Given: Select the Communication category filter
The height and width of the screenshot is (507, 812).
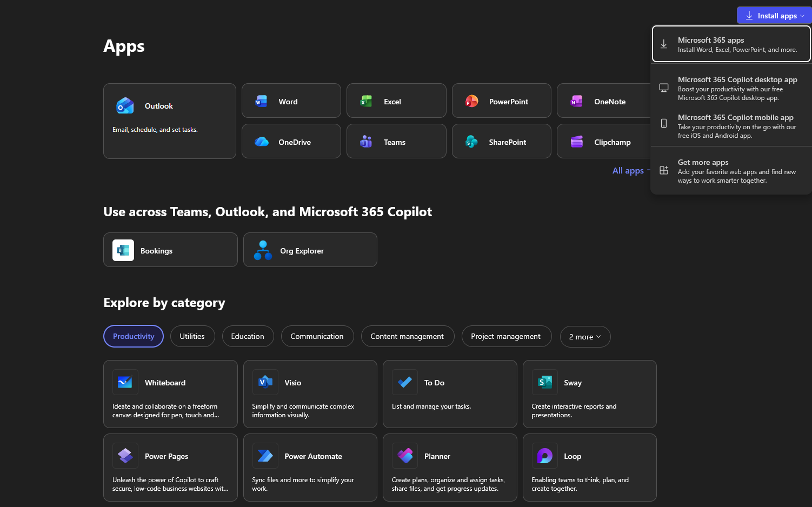Looking at the screenshot, I should coord(317,336).
